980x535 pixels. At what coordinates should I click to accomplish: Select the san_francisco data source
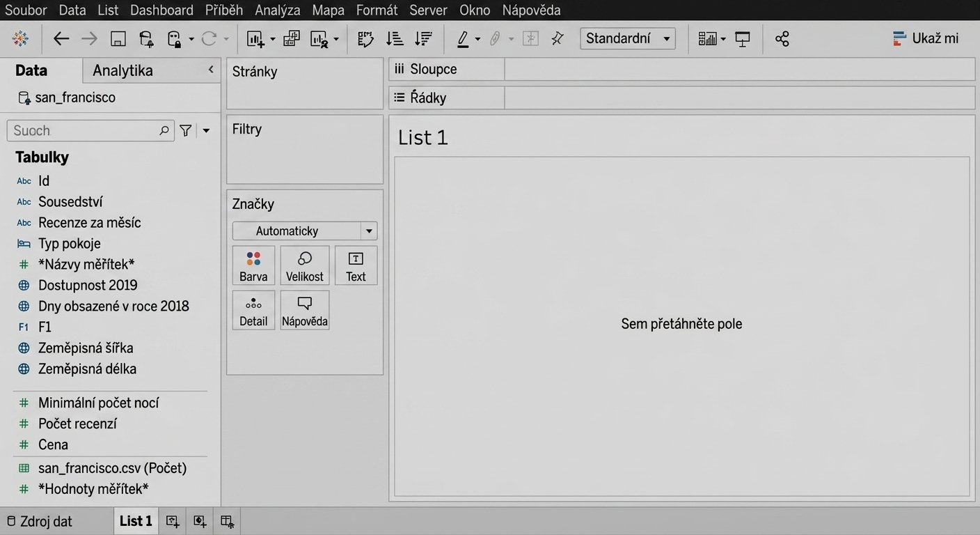pyautogui.click(x=67, y=98)
